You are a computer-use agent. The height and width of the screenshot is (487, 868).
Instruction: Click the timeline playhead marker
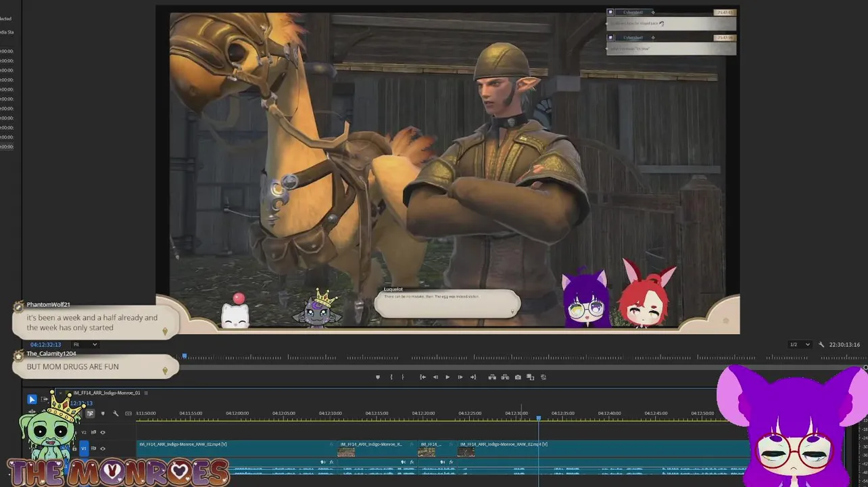539,418
